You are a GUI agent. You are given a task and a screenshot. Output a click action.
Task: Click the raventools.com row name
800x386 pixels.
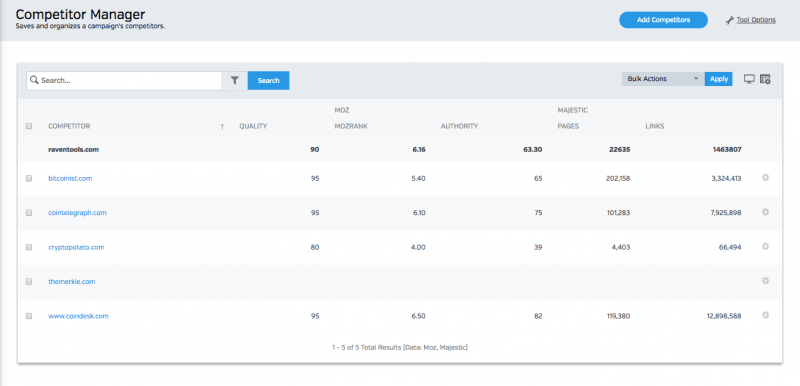tap(73, 149)
